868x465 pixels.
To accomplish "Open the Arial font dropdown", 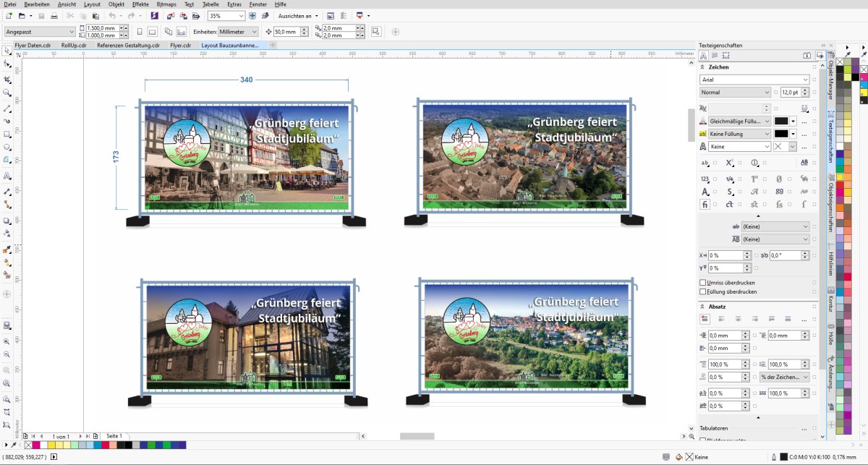I will 805,80.
